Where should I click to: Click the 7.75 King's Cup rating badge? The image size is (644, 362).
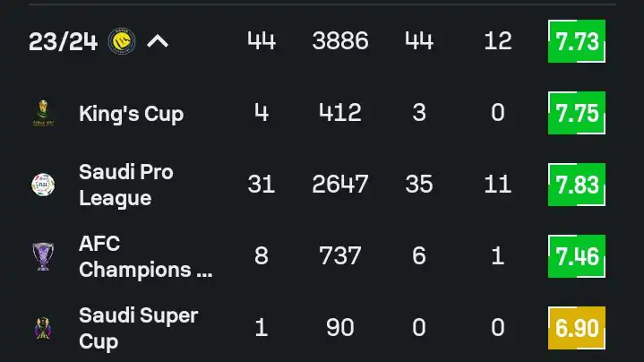(x=576, y=113)
